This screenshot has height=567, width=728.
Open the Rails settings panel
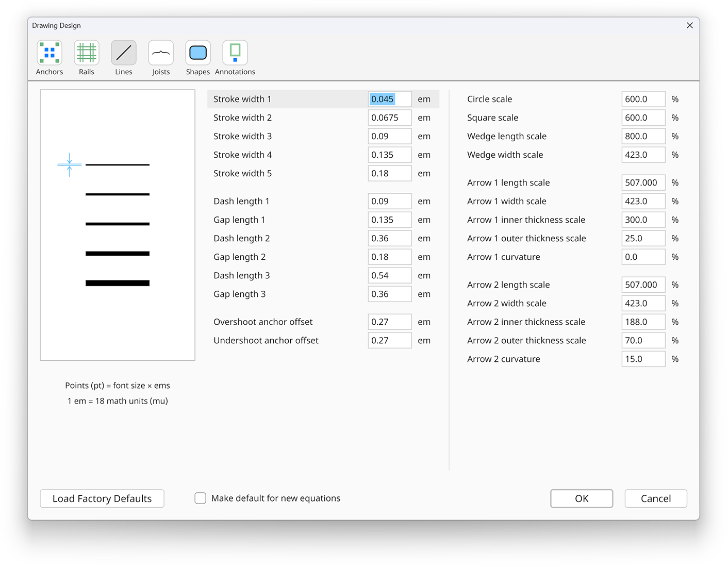click(86, 57)
